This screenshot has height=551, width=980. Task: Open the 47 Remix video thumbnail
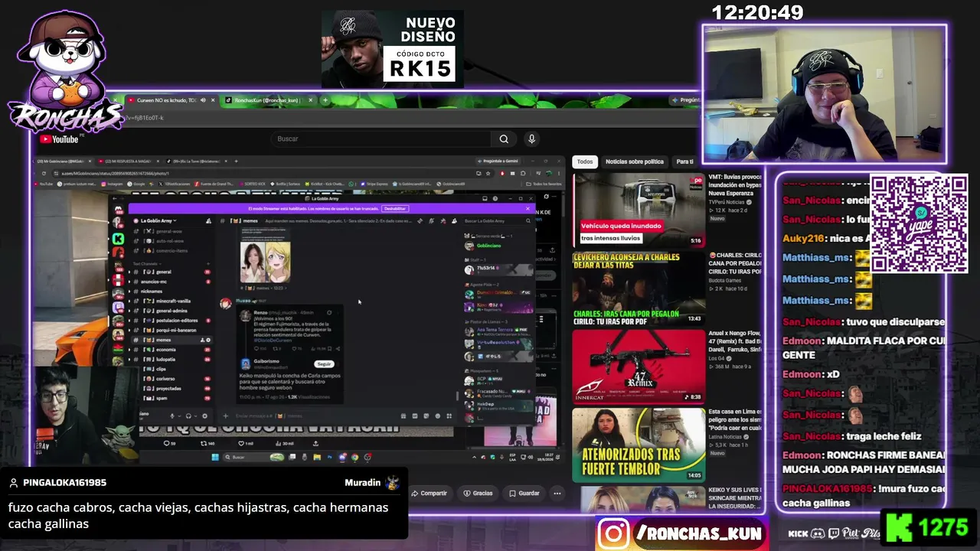click(x=639, y=367)
